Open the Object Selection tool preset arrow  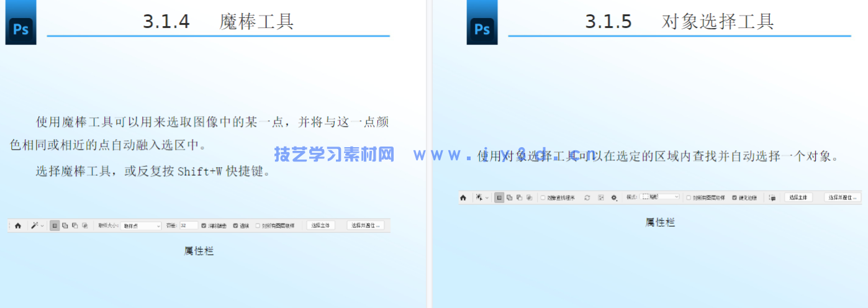coord(487,197)
